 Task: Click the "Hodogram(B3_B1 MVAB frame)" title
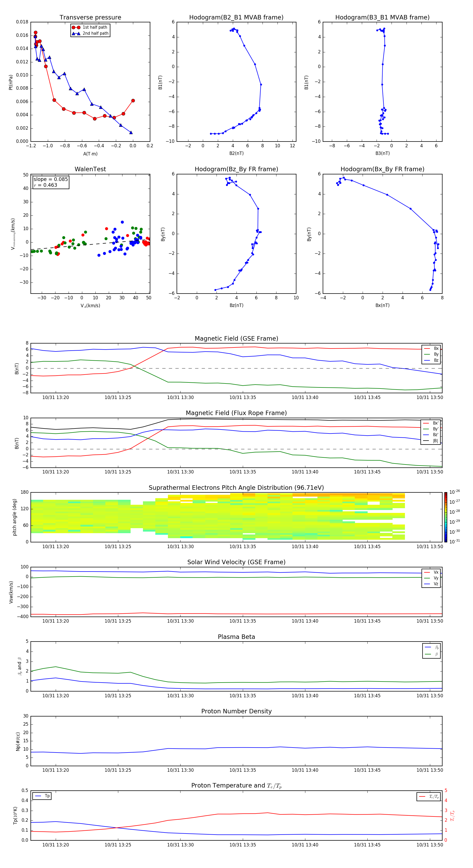382,18
